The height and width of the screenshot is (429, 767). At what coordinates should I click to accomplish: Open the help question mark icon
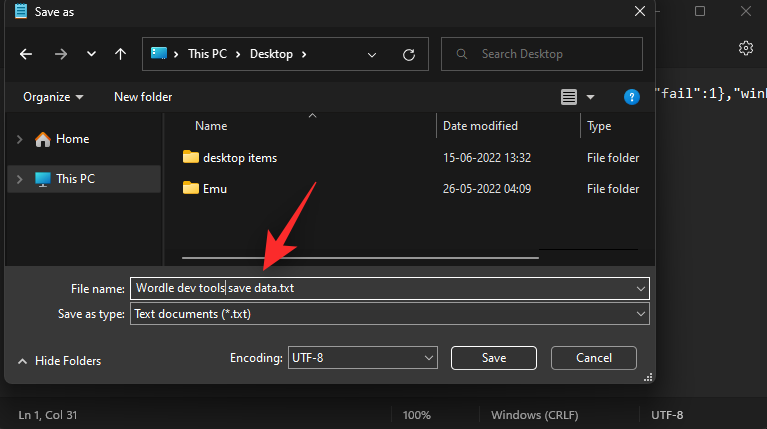pyautogui.click(x=631, y=97)
